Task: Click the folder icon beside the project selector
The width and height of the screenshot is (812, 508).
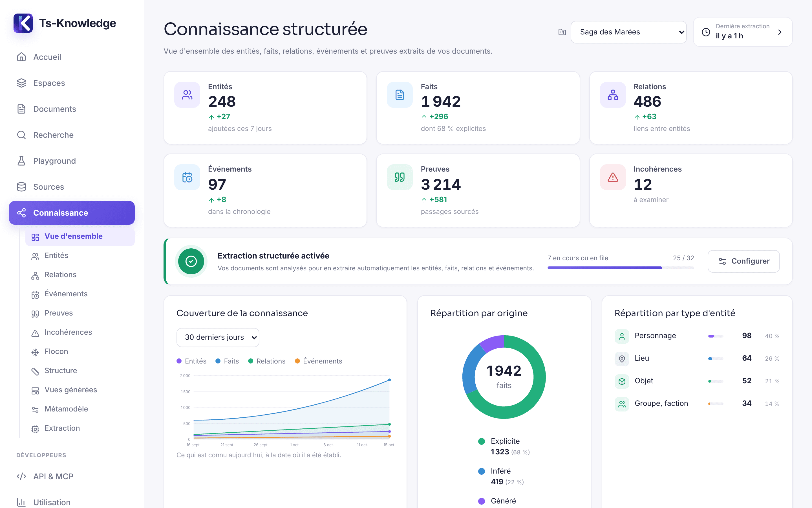Action: [562, 32]
